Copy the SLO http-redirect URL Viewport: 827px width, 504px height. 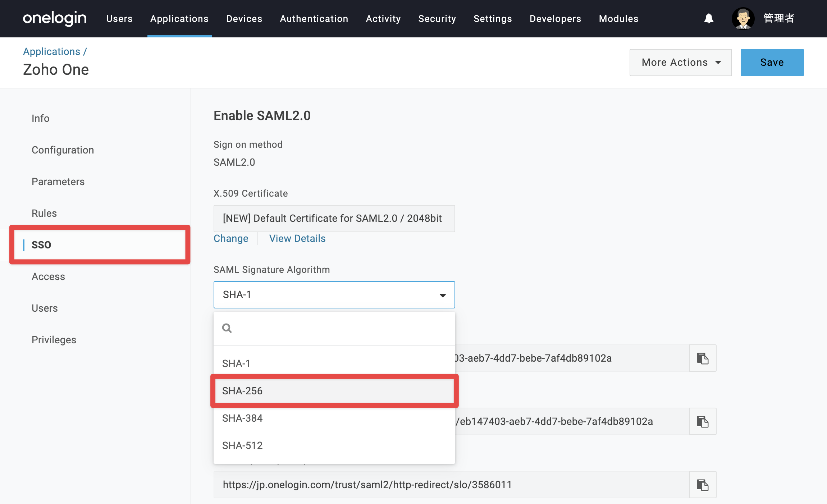pyautogui.click(x=703, y=485)
